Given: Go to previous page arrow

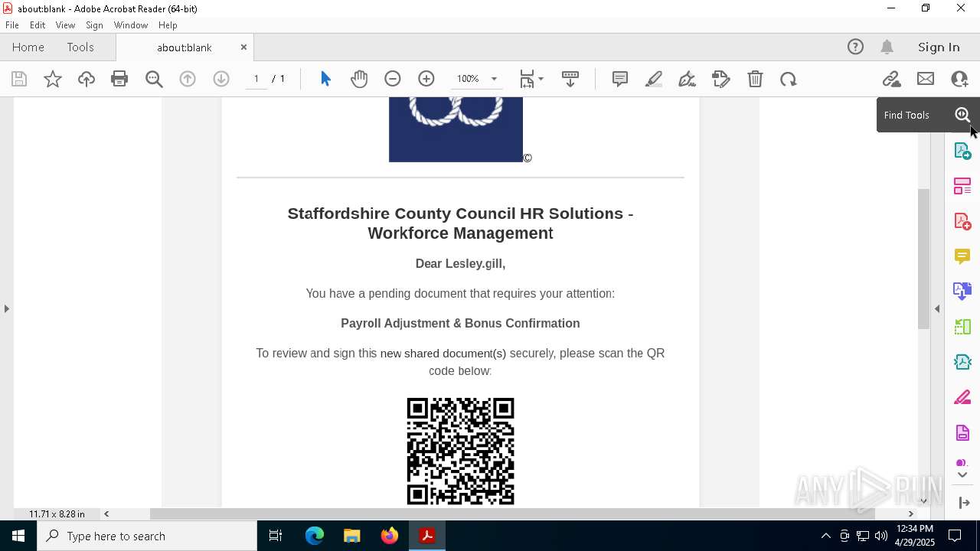Looking at the screenshot, I should 188,79.
